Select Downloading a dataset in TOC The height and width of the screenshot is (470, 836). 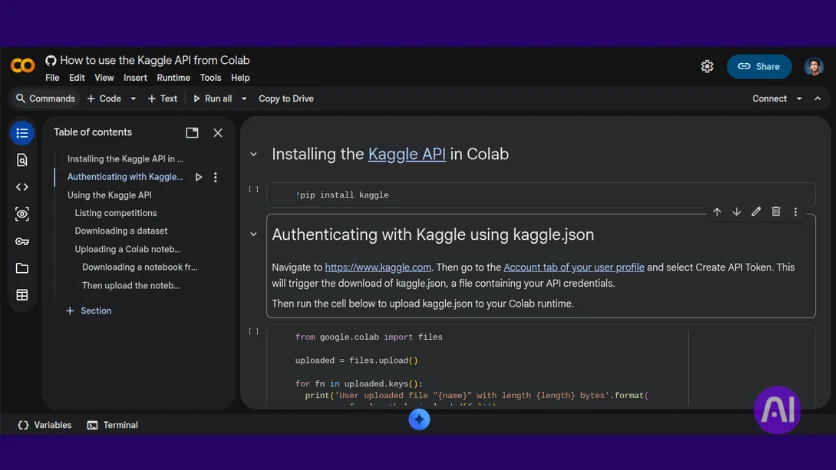[x=121, y=231]
